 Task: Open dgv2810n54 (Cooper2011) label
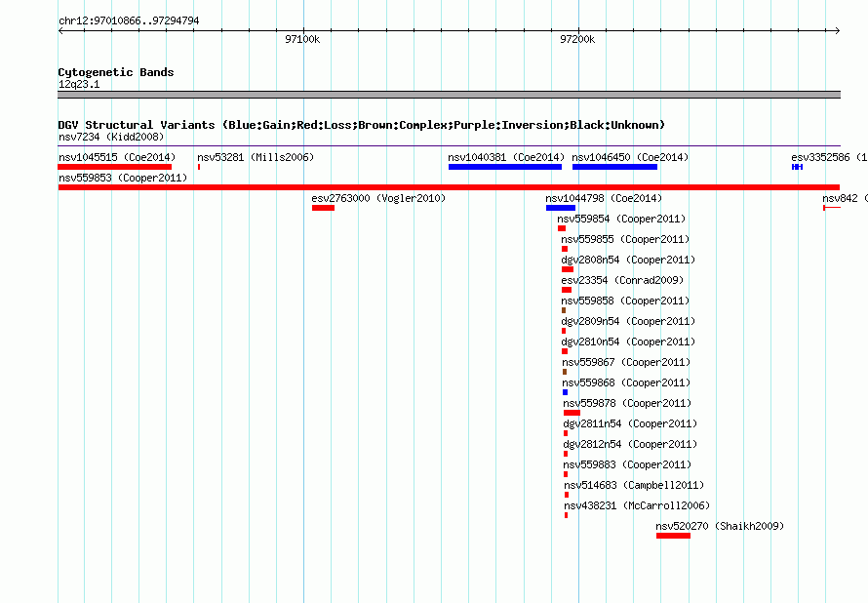628,342
